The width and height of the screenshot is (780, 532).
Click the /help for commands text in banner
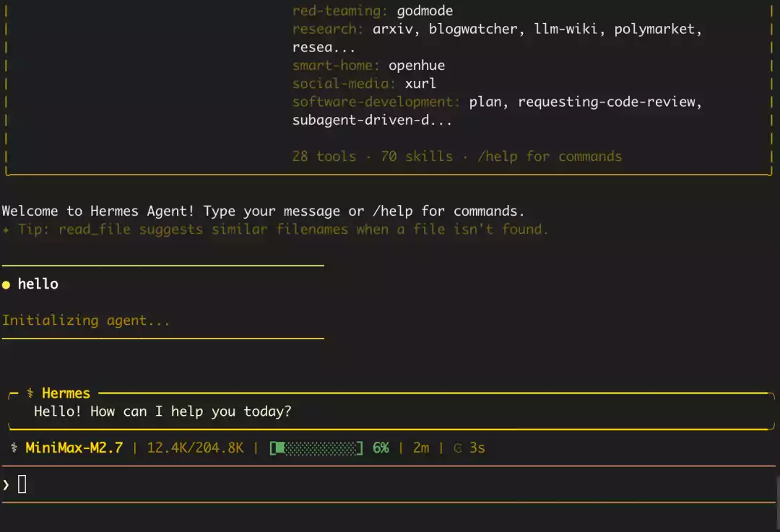pyautogui.click(x=549, y=157)
